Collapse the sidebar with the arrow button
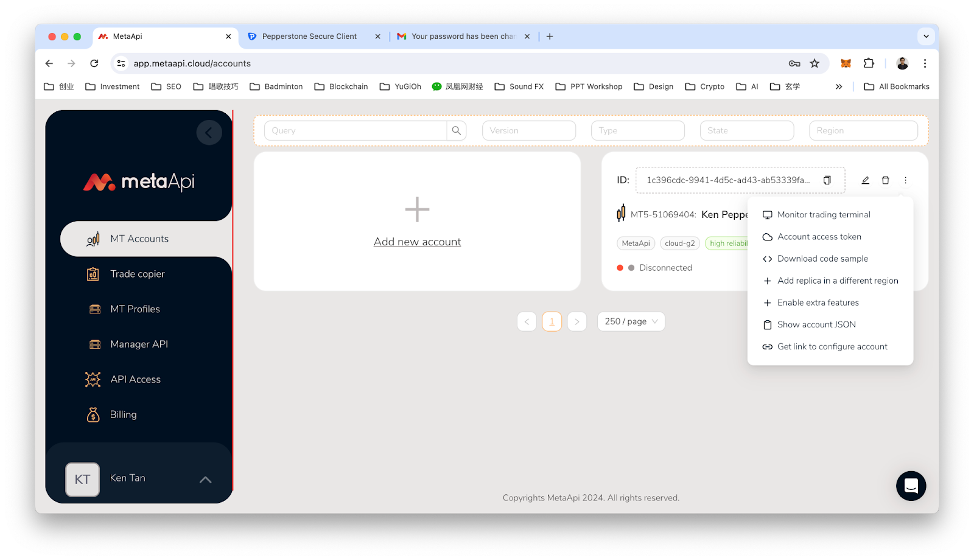Screen dimensions: 974x560 click(x=209, y=132)
